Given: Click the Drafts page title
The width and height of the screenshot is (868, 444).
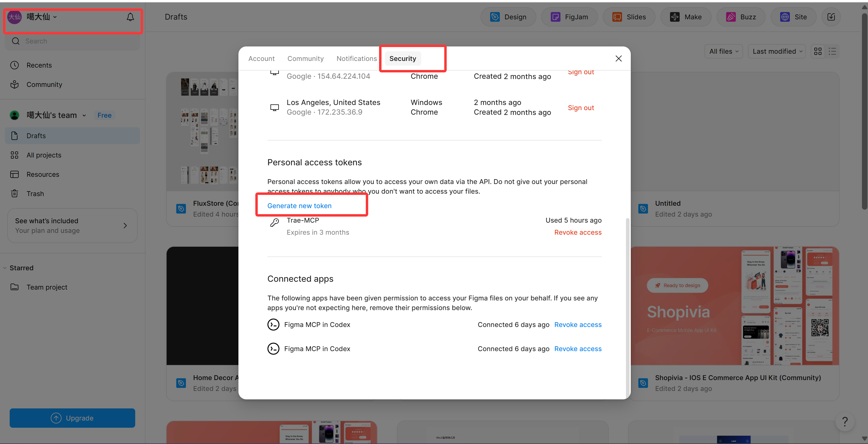Looking at the screenshot, I should coord(176,17).
